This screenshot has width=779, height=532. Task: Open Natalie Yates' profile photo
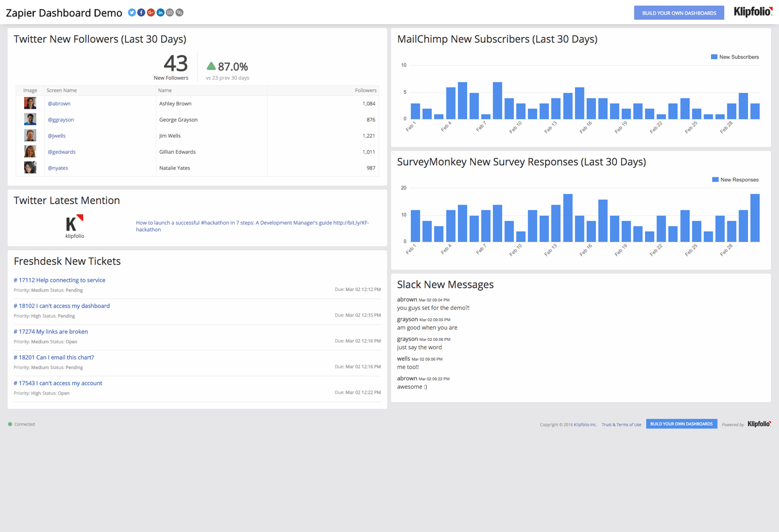tap(30, 167)
